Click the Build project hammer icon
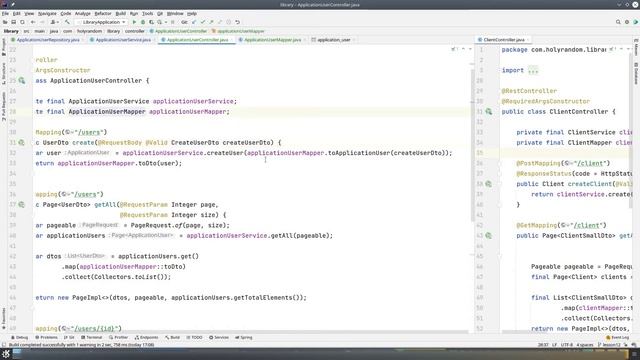Image resolution: width=640 pixels, height=360 pixels. tap(67, 22)
